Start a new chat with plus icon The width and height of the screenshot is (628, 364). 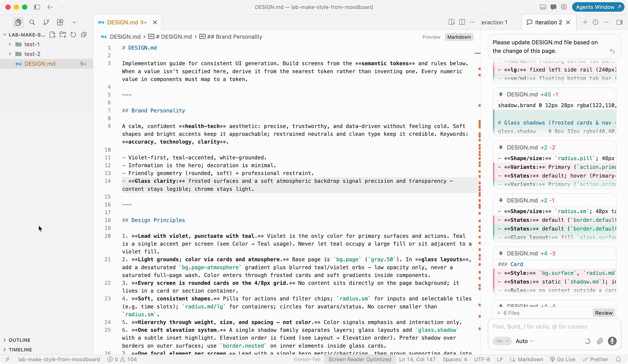585,22
